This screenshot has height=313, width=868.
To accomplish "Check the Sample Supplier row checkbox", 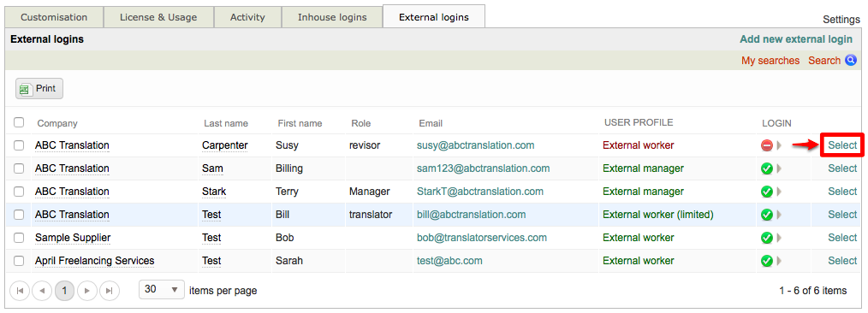I will 19,238.
